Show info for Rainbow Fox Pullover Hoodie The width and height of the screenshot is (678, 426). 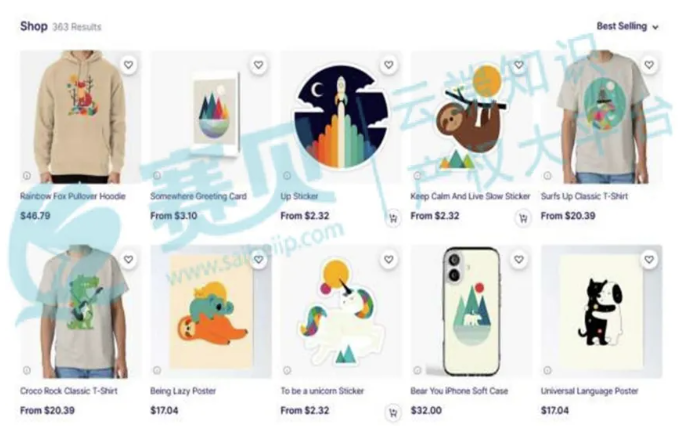tap(27, 176)
